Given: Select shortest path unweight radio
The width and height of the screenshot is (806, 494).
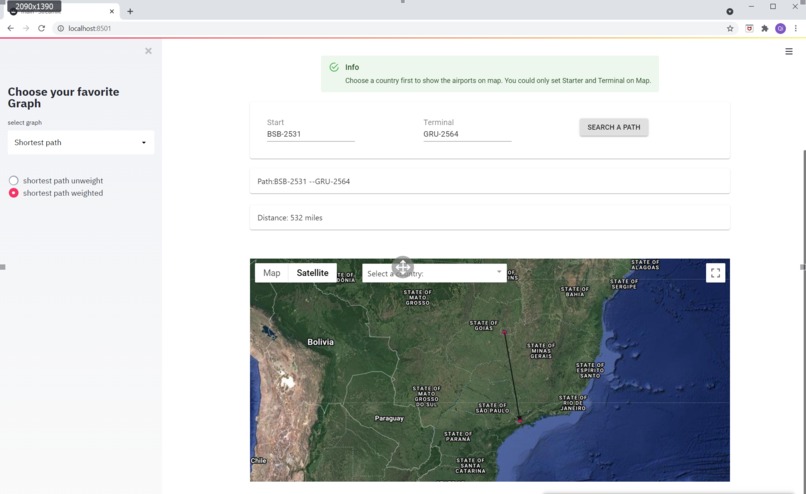Looking at the screenshot, I should [13, 180].
